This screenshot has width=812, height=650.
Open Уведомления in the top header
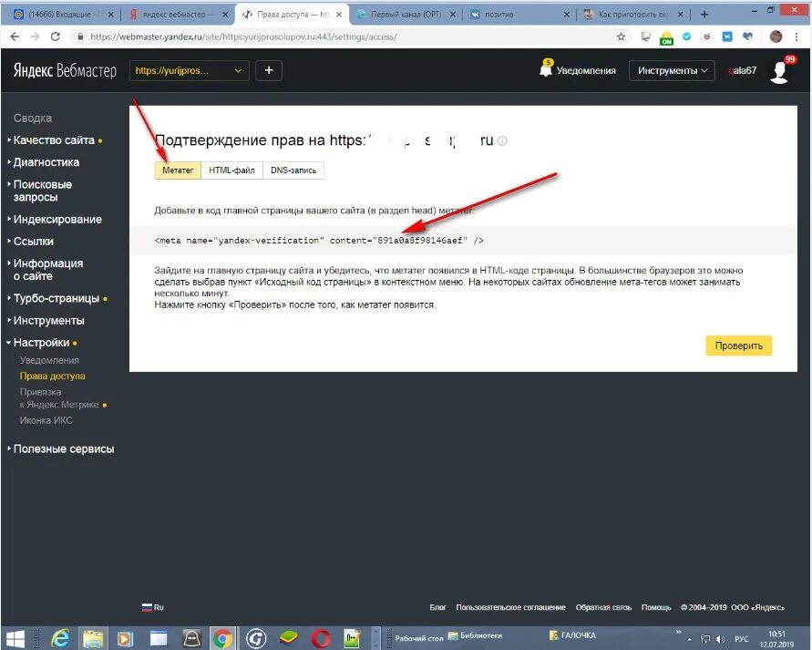point(586,70)
